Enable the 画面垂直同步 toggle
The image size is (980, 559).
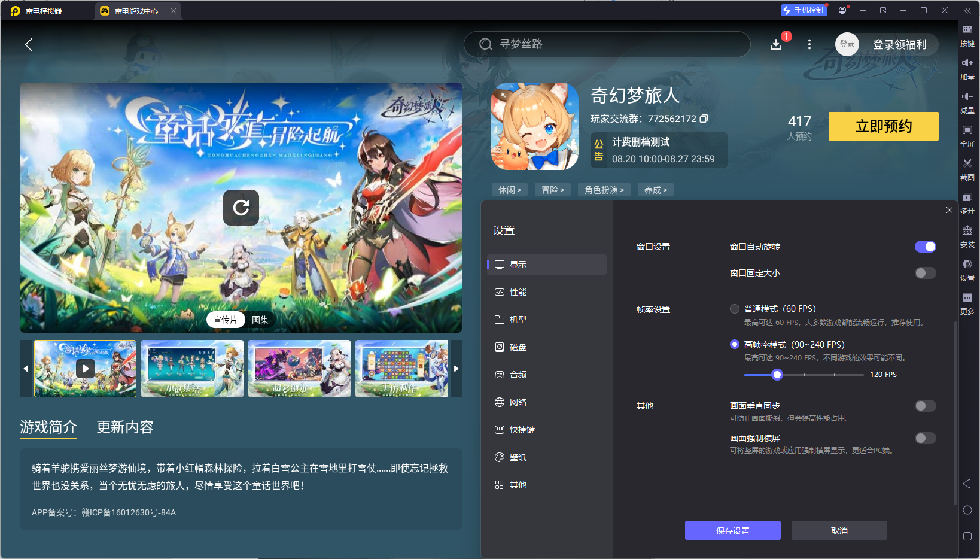925,406
